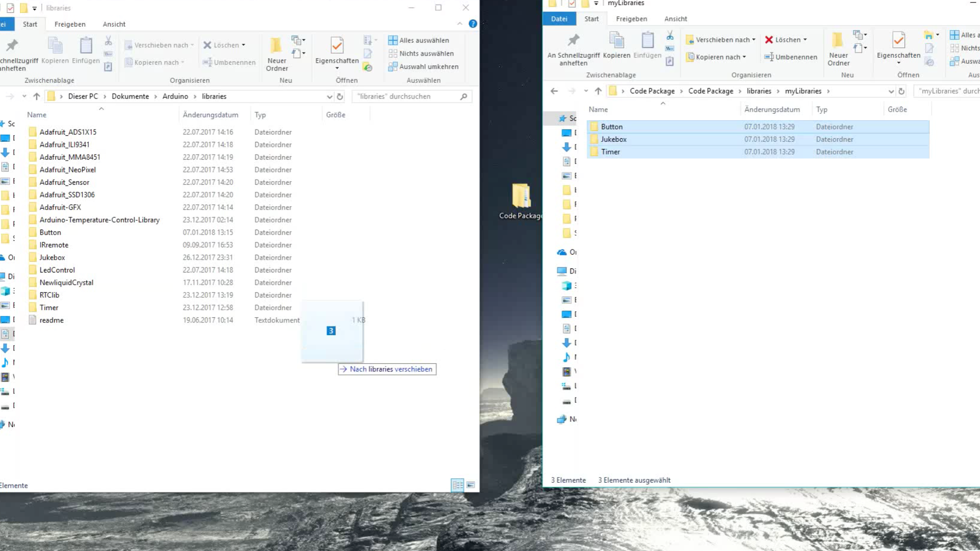Navigate to libraries via the breadcrumb
This screenshot has height=551, width=980.
(x=759, y=91)
